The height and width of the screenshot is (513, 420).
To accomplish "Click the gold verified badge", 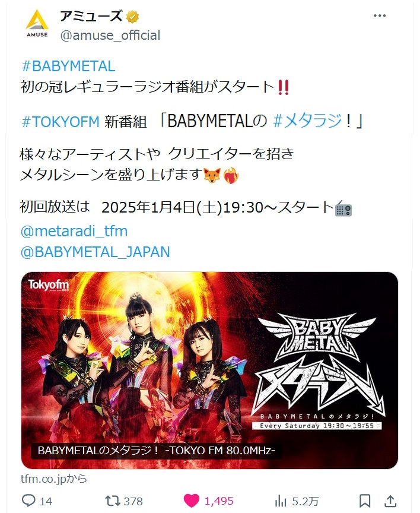I will pos(132,17).
